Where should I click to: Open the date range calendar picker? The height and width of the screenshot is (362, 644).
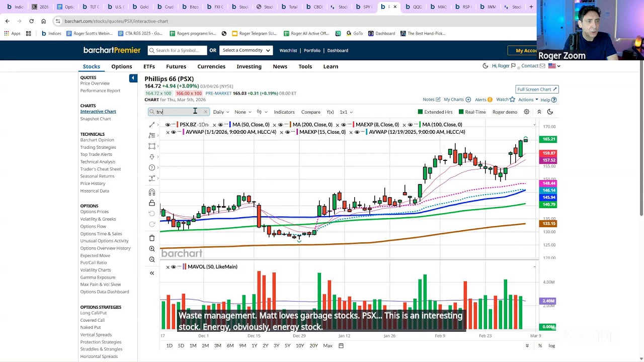tap(341, 345)
